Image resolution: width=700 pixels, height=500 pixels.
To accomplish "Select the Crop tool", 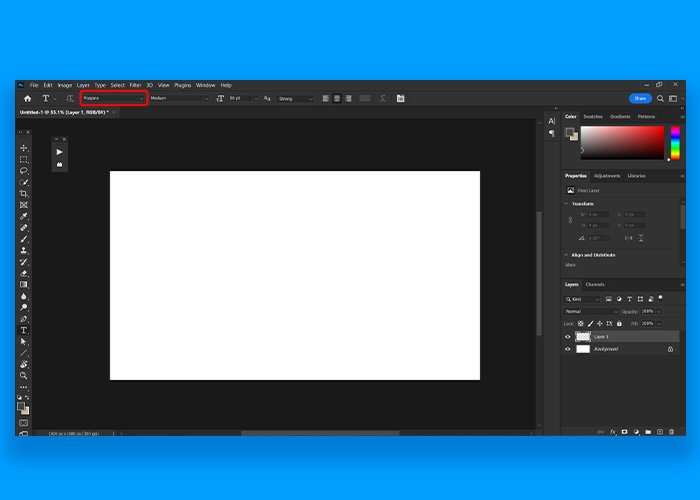I will click(24, 194).
